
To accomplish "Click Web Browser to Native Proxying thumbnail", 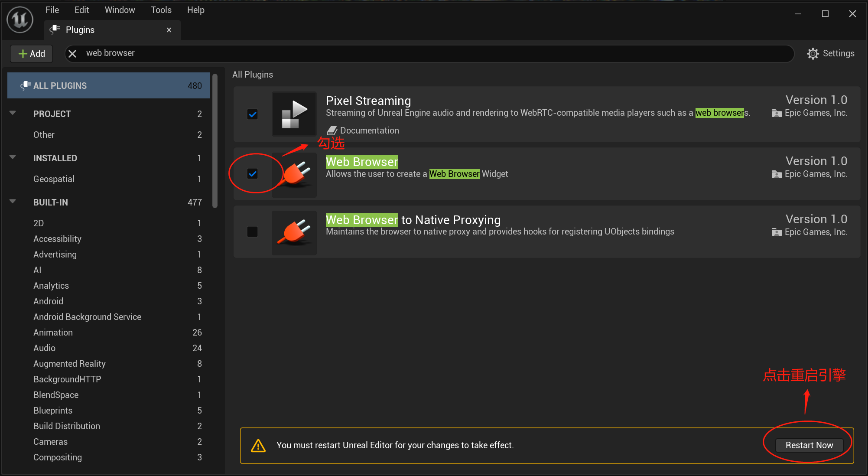I will 294,233.
